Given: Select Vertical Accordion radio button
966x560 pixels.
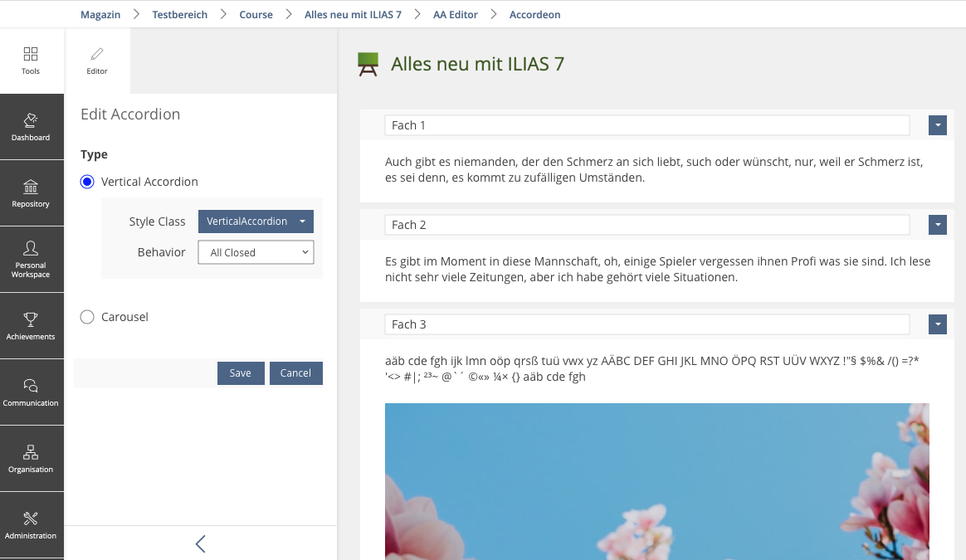Looking at the screenshot, I should click(87, 182).
